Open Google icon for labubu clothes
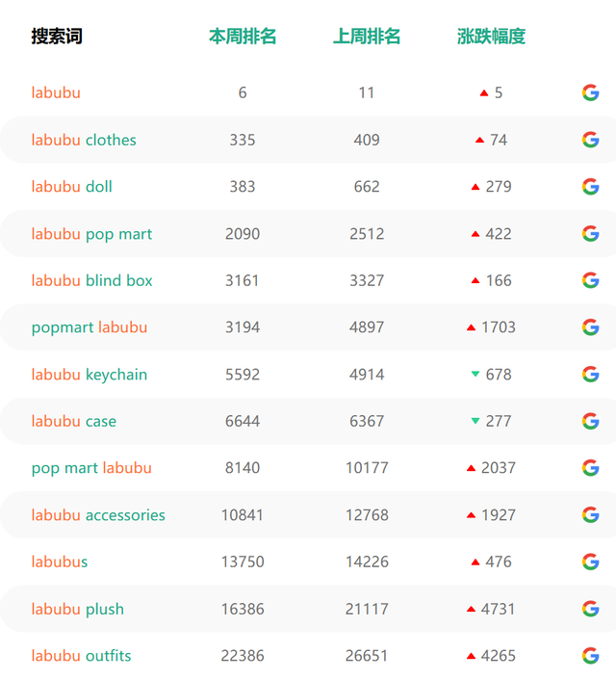 590,140
